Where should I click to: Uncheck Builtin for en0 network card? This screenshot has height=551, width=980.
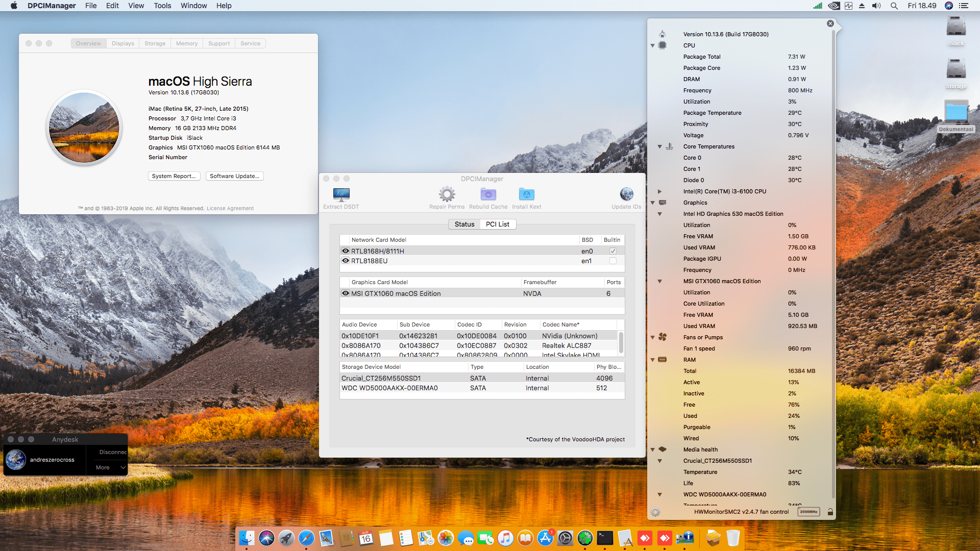(613, 251)
